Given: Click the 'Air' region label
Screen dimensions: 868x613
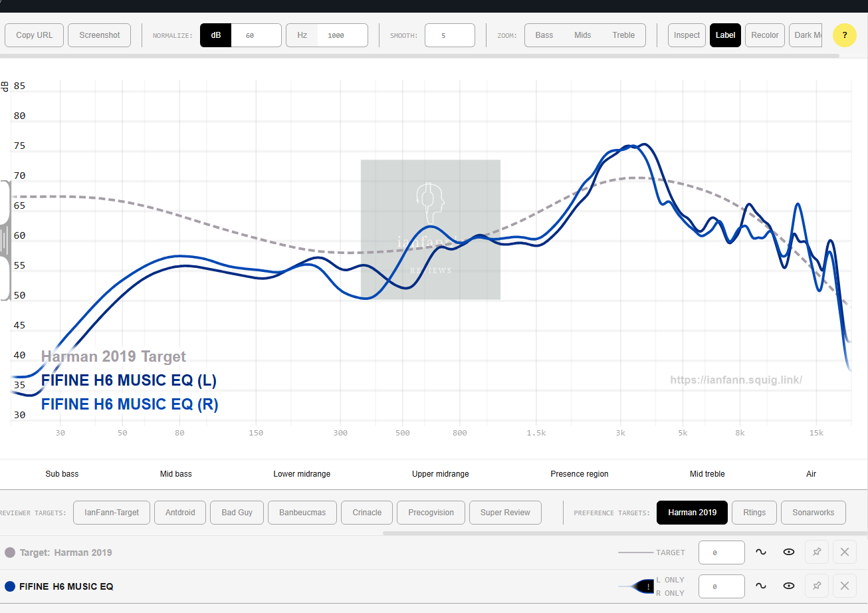Looking at the screenshot, I should [x=811, y=474].
